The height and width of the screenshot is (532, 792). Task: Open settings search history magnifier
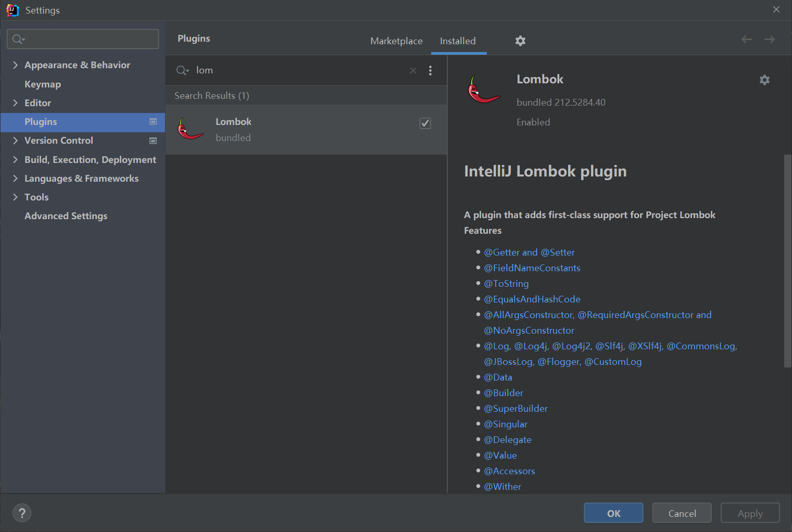(x=19, y=39)
